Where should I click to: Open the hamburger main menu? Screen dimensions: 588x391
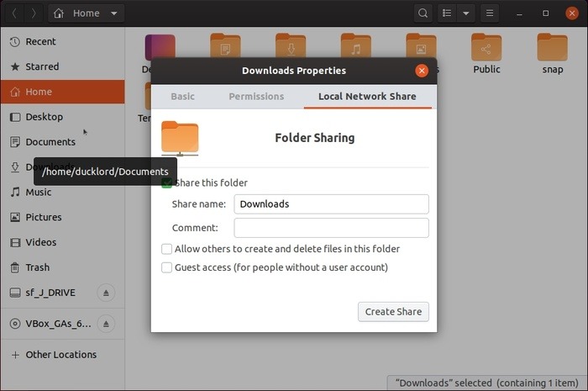[x=490, y=13]
